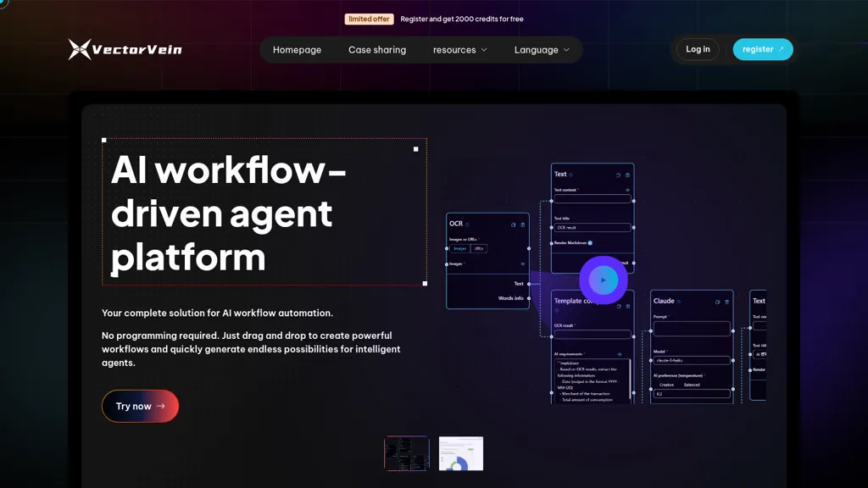The image size is (868, 488).
Task: Click the Log in button
Action: [698, 49]
